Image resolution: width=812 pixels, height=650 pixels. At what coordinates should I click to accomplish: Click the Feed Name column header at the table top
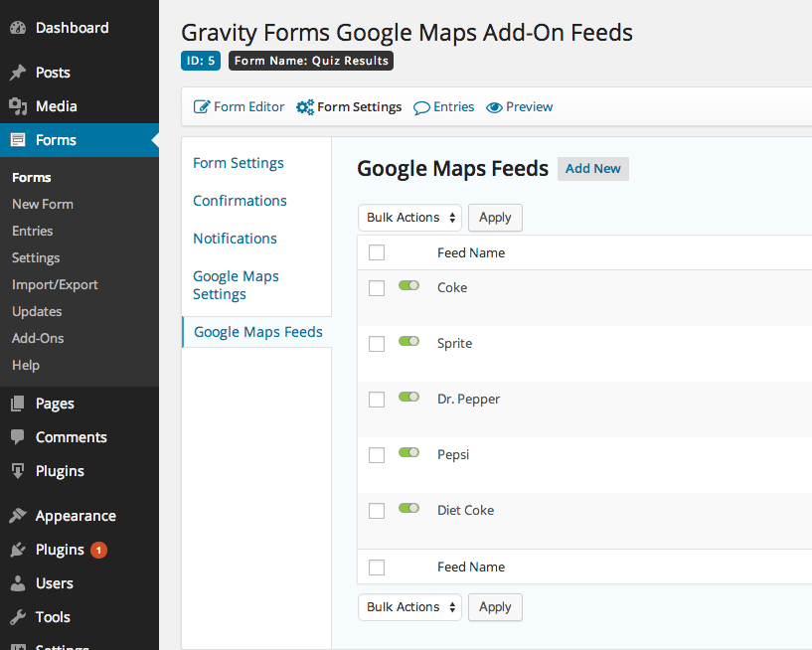pos(471,252)
